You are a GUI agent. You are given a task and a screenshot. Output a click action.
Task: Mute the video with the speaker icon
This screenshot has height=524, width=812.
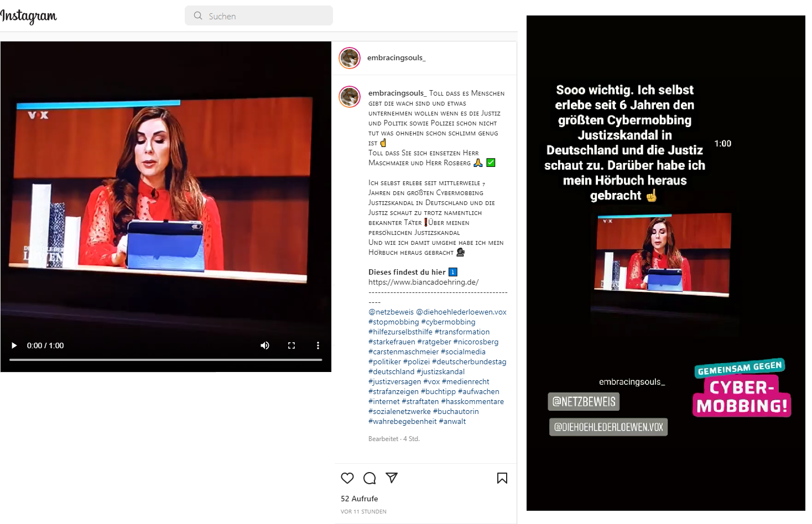pos(265,345)
